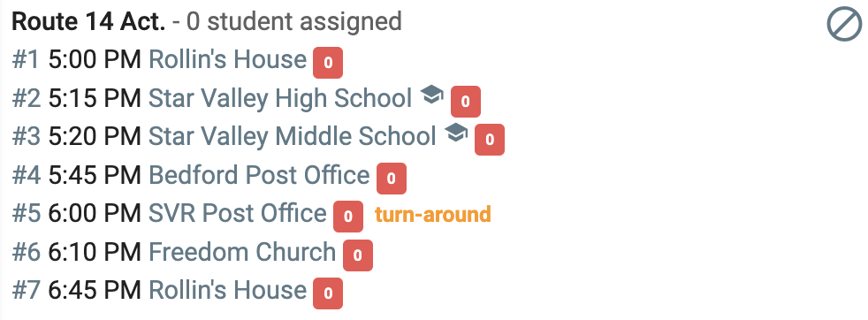Open the Star Valley Middle School stop link
868x320 pixels.
pos(293,136)
